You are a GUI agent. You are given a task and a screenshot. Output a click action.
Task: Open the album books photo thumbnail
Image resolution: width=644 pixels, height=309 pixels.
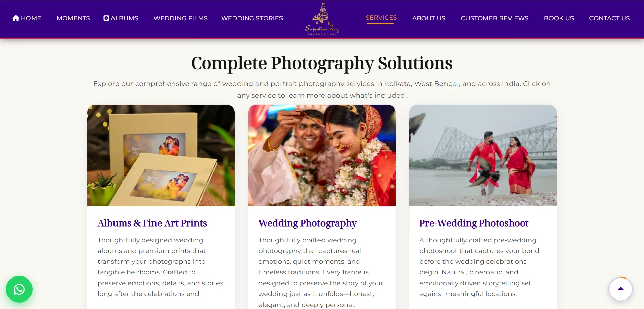tap(161, 156)
